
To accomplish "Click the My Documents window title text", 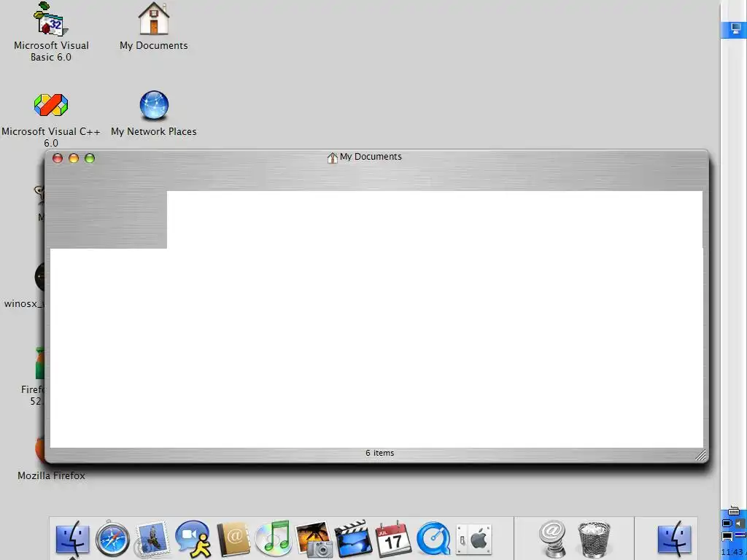I will (x=371, y=157).
